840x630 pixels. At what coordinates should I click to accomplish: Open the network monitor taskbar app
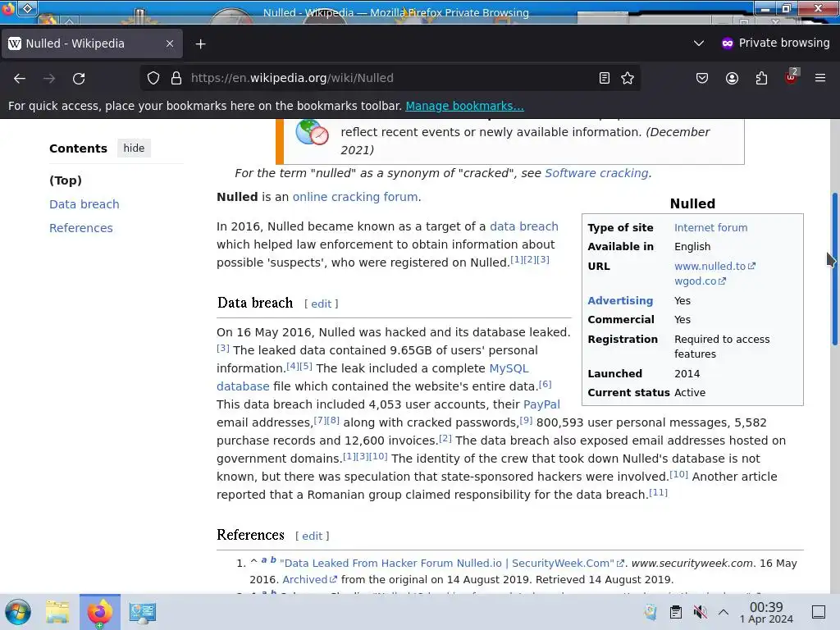tap(143, 612)
